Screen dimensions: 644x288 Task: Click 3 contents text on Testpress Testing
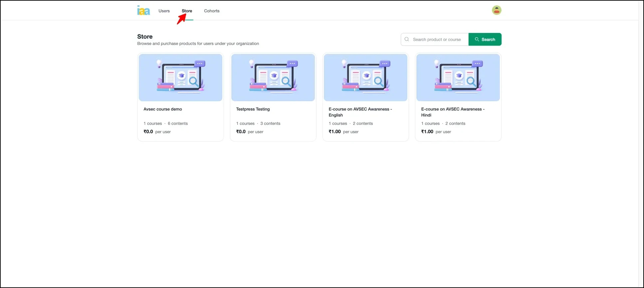click(270, 124)
